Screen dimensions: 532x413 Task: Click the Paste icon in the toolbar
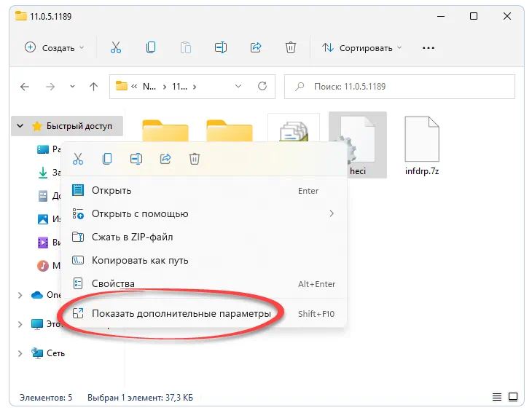point(186,48)
